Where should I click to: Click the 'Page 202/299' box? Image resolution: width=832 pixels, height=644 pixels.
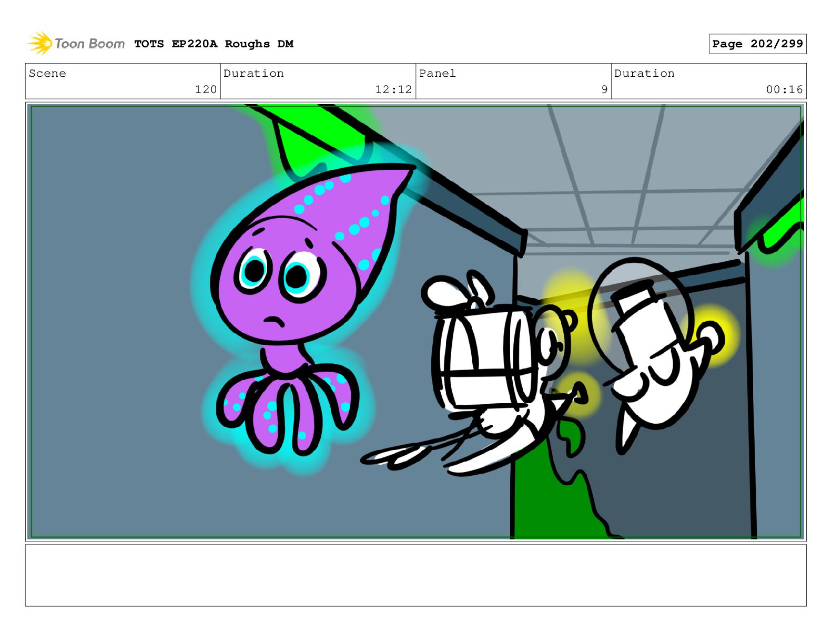click(x=757, y=44)
